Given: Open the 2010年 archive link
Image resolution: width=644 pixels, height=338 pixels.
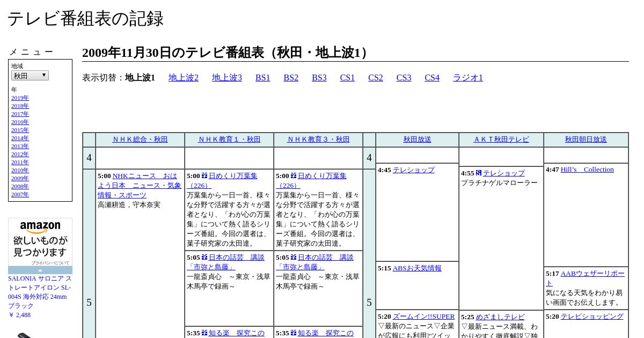Looking at the screenshot, I should (x=20, y=170).
